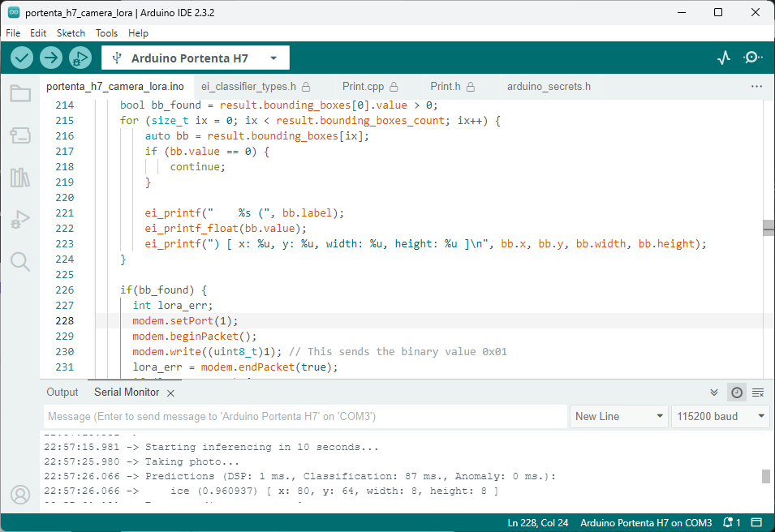Viewport: 775px width, 532px height.
Task: Click line number 221 in the gutter
Action: click(65, 213)
